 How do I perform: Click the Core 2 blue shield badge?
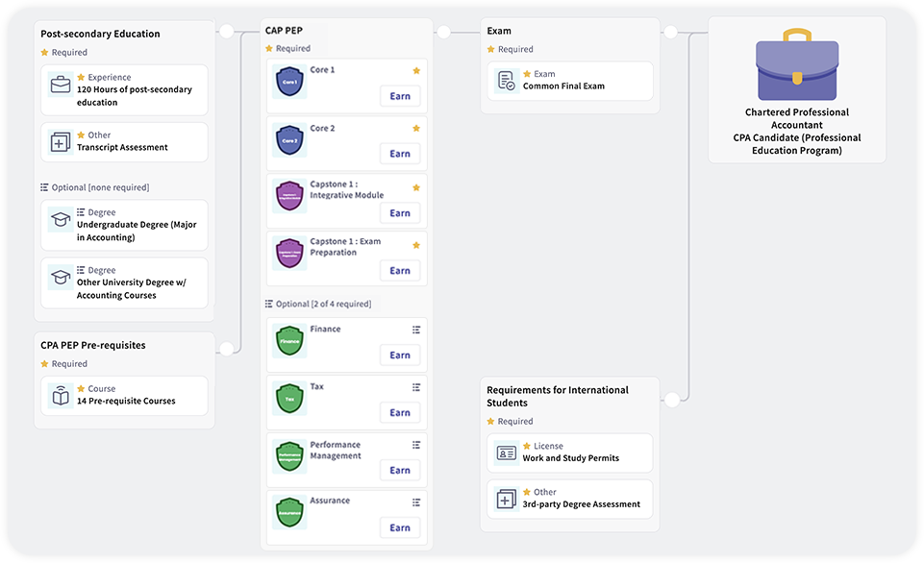click(x=289, y=140)
